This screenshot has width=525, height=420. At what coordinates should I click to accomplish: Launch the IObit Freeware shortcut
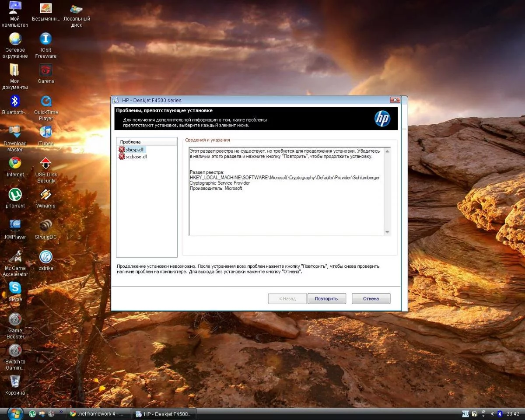tap(46, 45)
